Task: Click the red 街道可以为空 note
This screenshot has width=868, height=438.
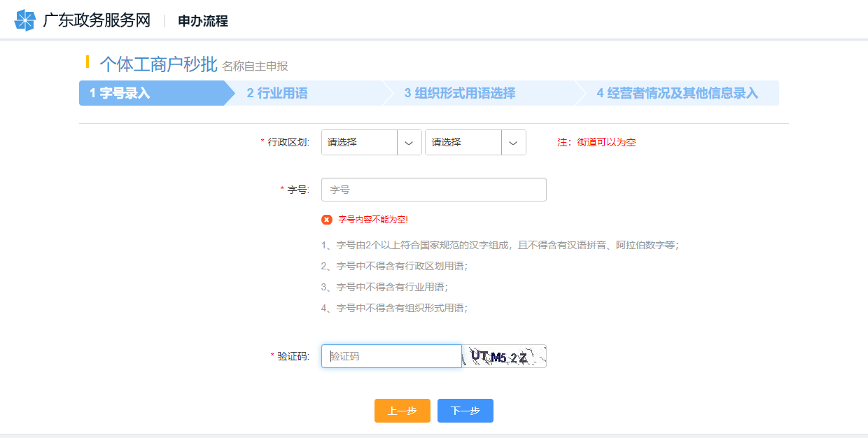Action: pos(596,143)
